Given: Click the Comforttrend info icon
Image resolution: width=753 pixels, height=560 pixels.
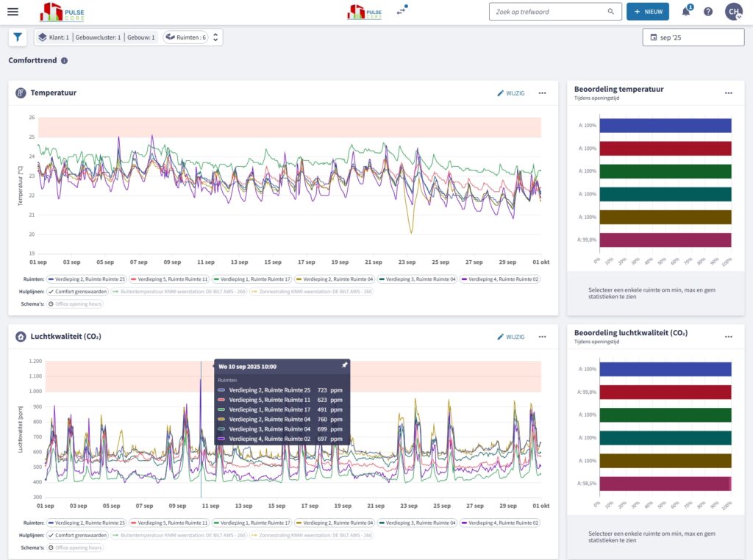Looking at the screenshot, I should click(65, 61).
